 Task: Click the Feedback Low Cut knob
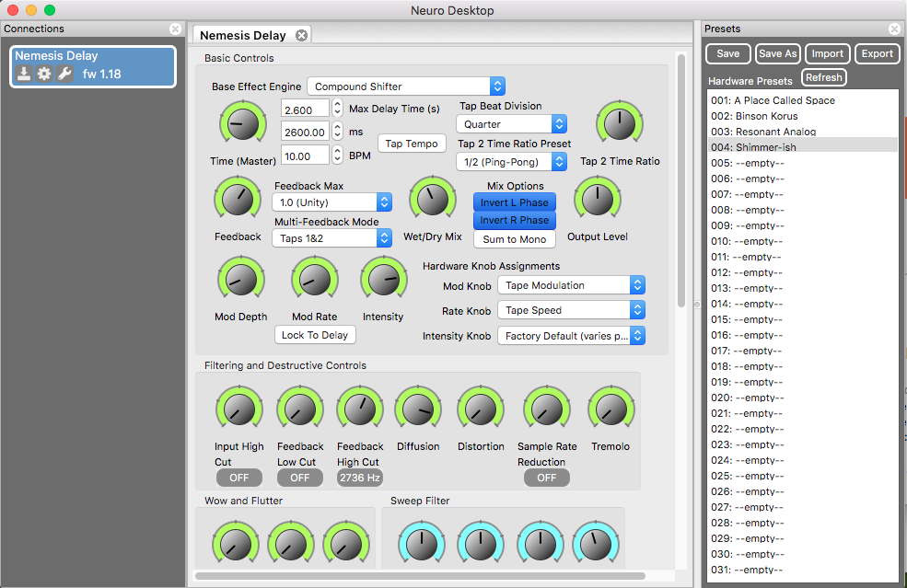click(300, 409)
